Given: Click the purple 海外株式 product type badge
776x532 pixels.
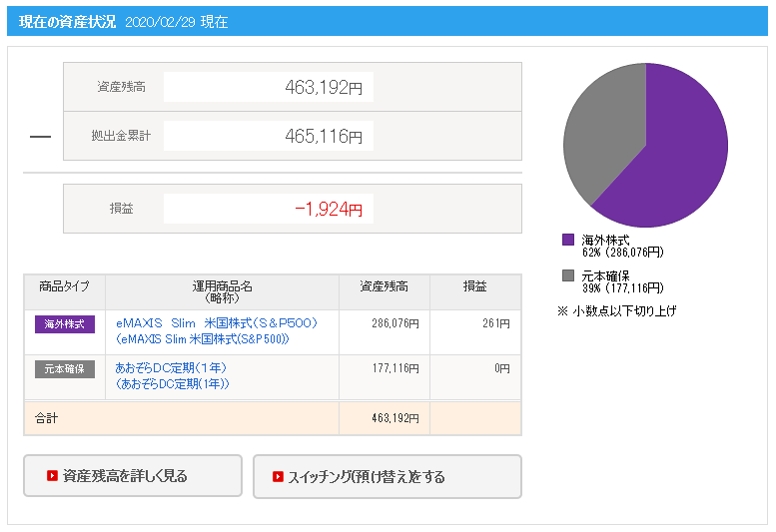Looking at the screenshot, I should pos(64,324).
